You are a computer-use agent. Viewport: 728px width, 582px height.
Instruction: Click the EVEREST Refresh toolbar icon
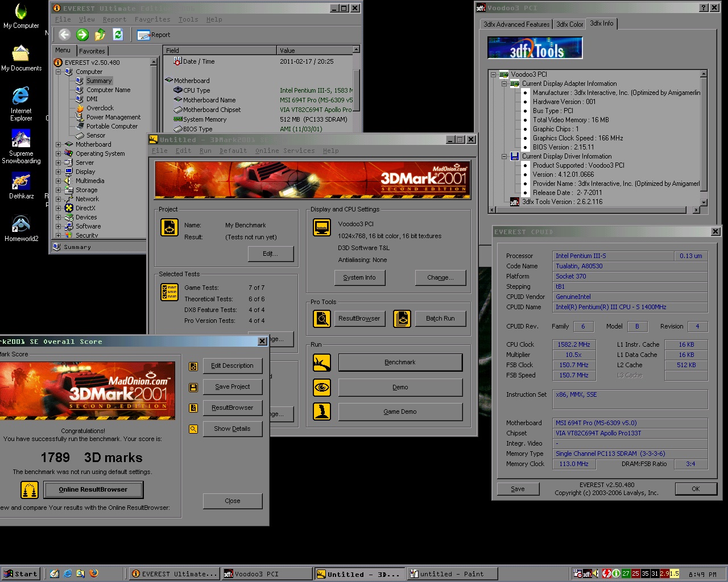(x=118, y=35)
